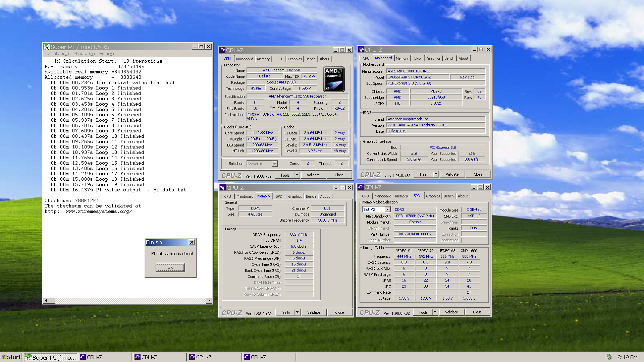Click Uncore Frequency value 3010.0 MHz
Viewport: 644px width, 362px height.
tap(327, 220)
